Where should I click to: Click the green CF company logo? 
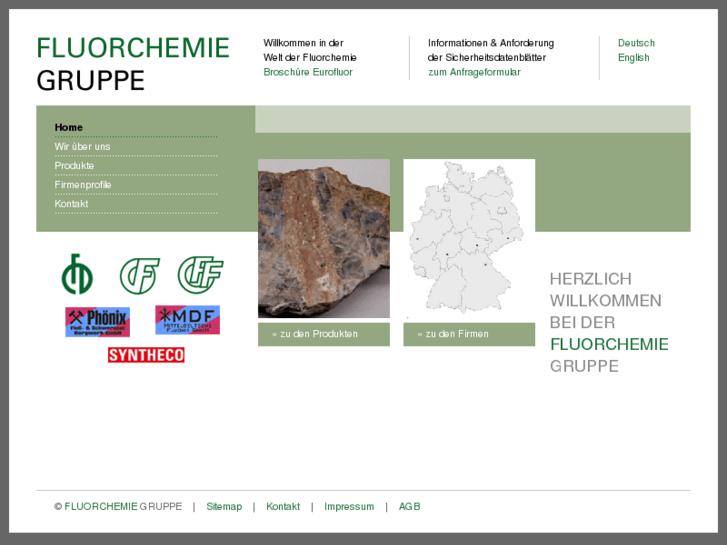pos(140,276)
